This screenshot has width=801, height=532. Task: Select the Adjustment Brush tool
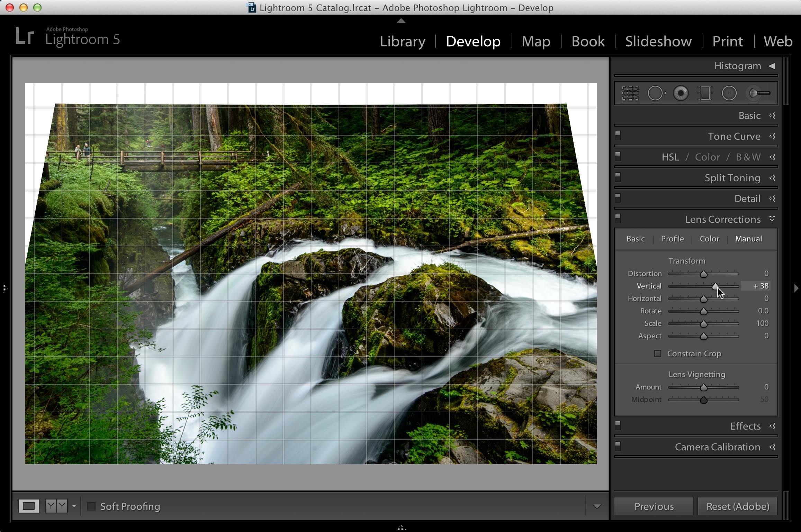[759, 93]
